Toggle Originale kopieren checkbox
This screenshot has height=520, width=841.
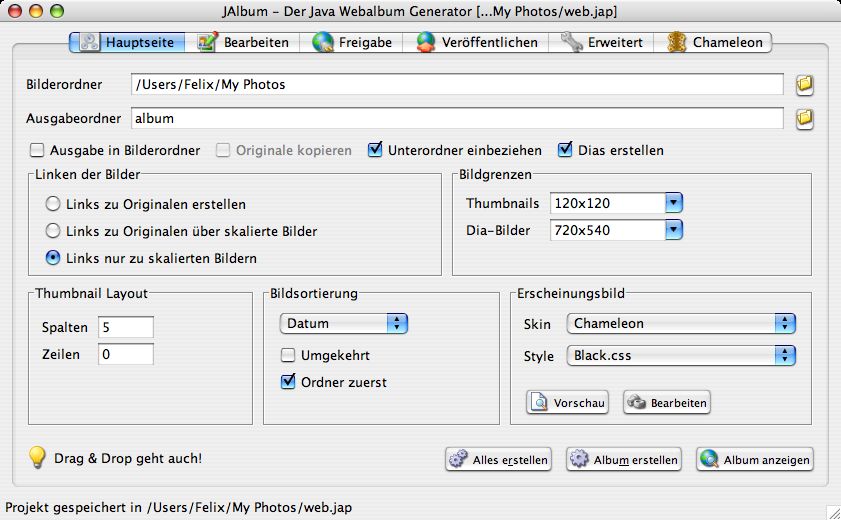223,150
